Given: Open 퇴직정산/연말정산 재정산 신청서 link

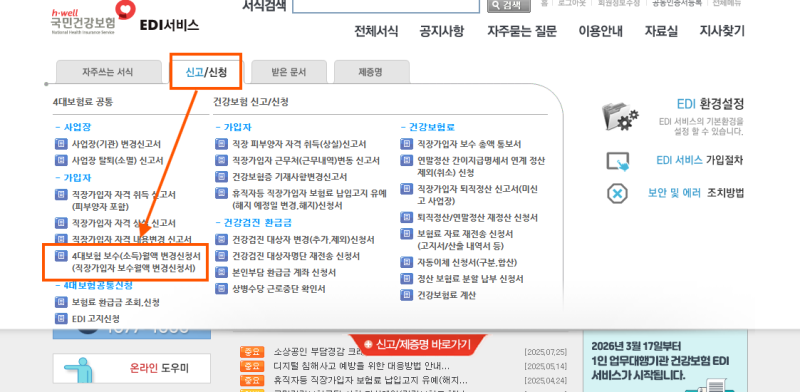Looking at the screenshot, I should click(477, 218).
